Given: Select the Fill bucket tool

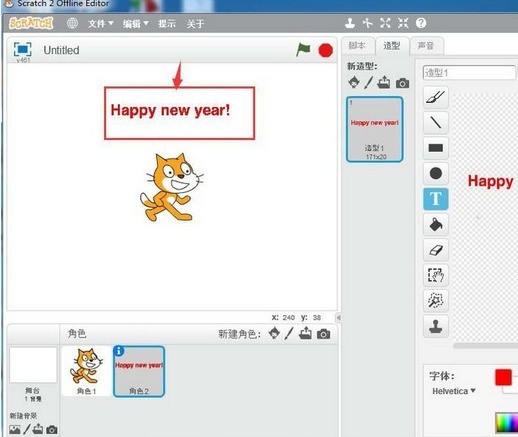Looking at the screenshot, I should 436,224.
